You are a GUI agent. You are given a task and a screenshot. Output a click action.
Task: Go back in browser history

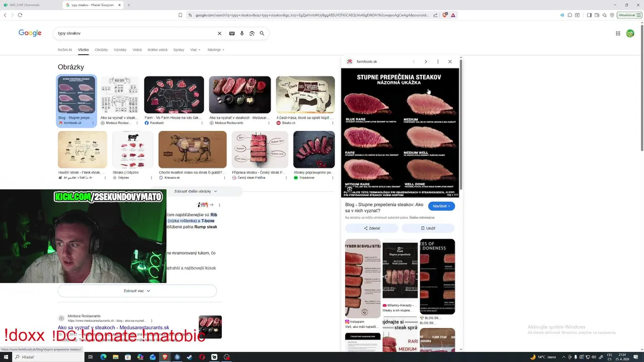click(5, 15)
